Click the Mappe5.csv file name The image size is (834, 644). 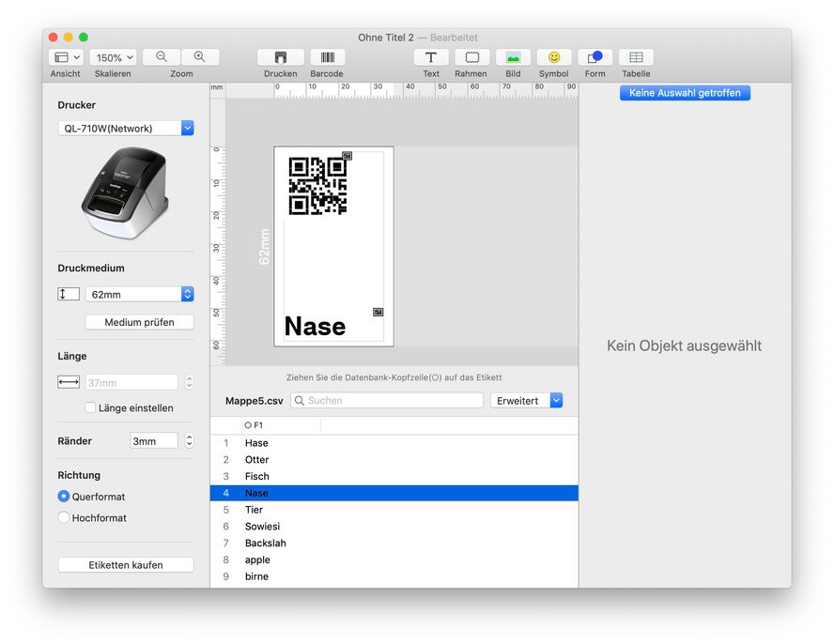click(255, 401)
